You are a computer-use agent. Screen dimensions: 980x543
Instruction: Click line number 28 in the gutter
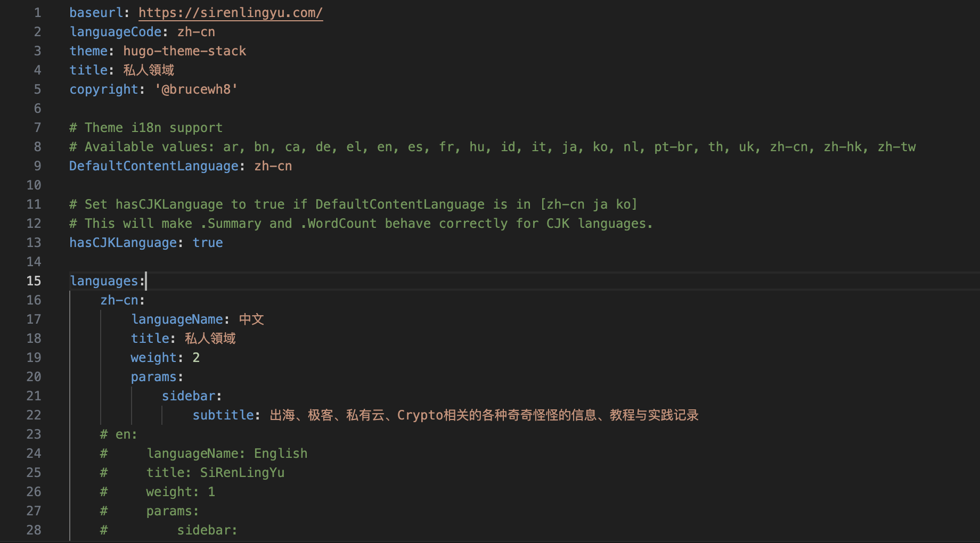(34, 530)
